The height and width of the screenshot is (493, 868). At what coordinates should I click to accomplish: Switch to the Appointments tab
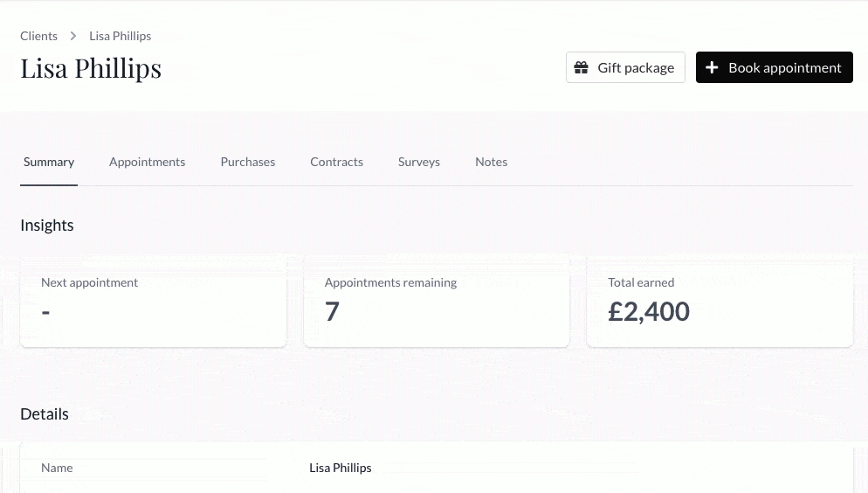tap(147, 162)
